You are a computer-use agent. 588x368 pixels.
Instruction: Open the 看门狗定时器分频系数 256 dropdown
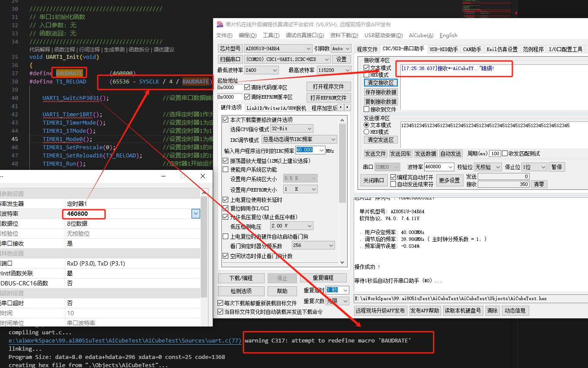click(331, 246)
